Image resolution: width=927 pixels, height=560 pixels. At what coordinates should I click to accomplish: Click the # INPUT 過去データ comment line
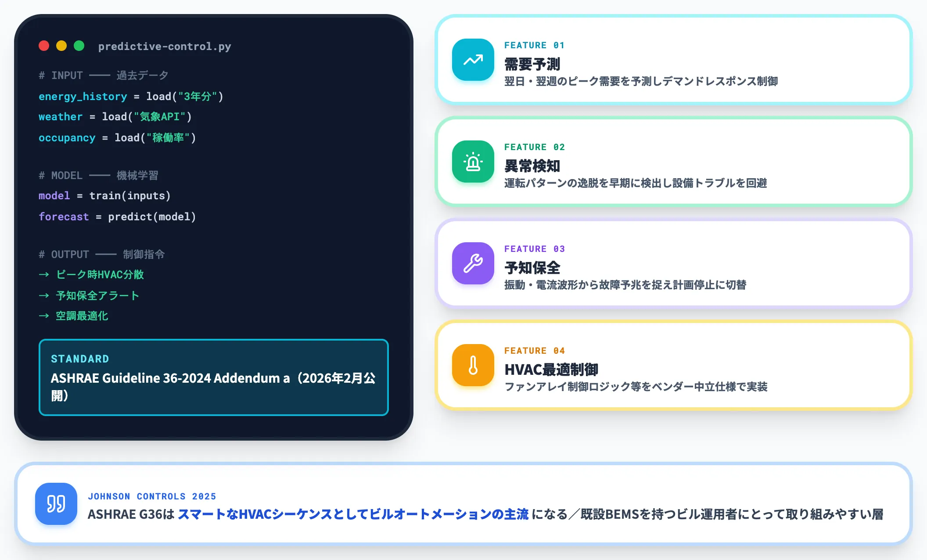coord(104,75)
